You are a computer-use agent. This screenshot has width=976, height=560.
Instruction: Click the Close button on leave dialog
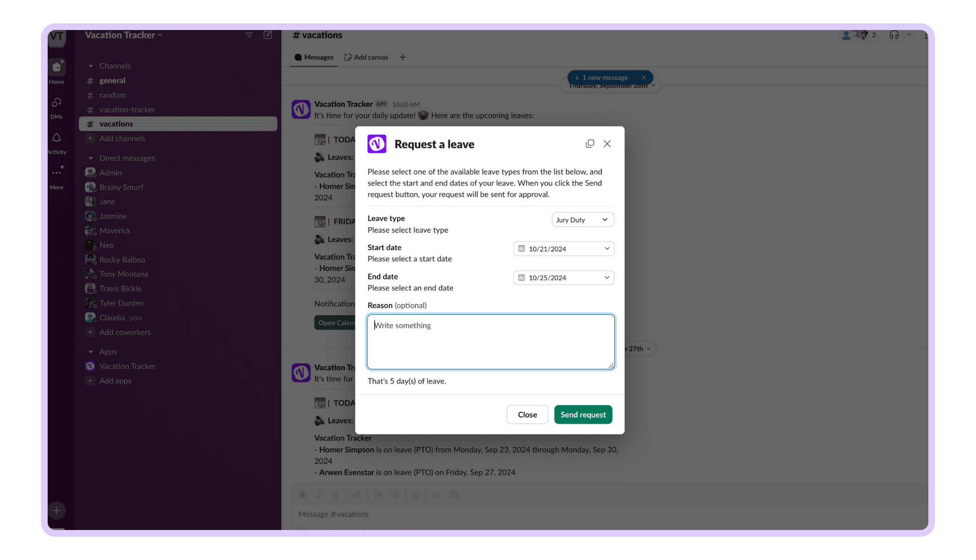(527, 414)
